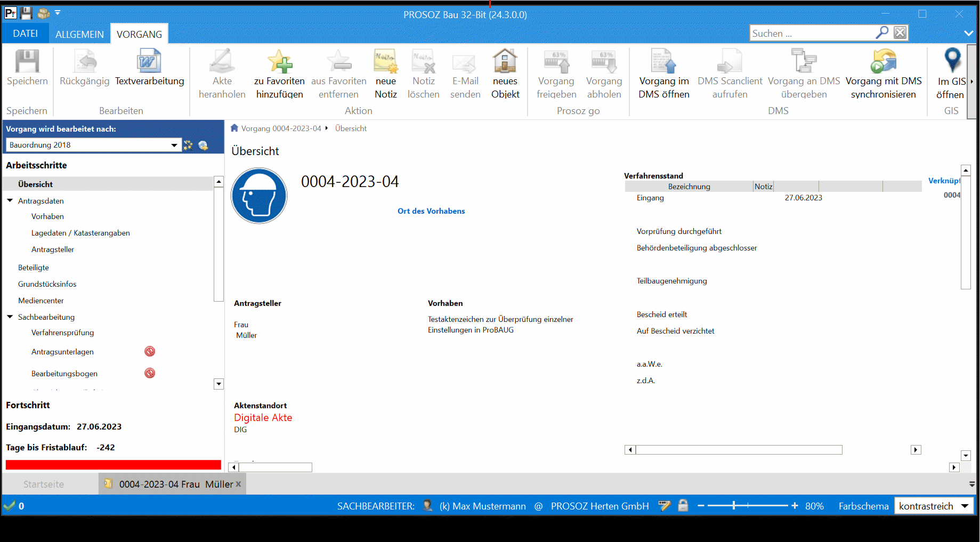Switch to the Startseite tab
The height and width of the screenshot is (542, 980).
44,484
